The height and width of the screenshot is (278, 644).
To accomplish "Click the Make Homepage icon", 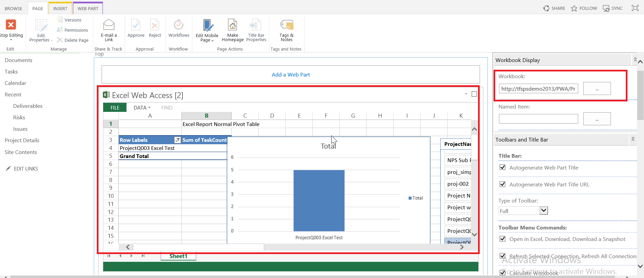I will click(x=232, y=25).
